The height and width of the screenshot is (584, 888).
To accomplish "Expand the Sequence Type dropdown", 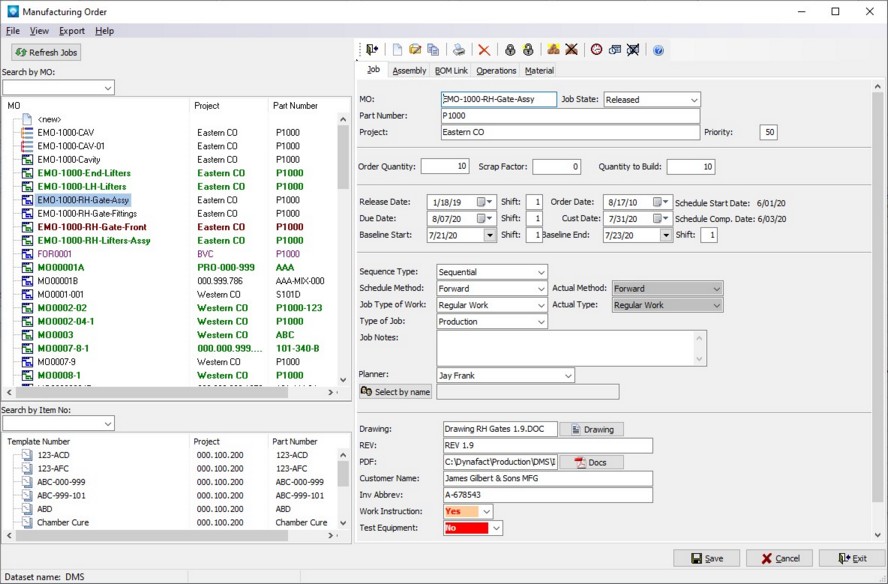I will pyautogui.click(x=541, y=272).
